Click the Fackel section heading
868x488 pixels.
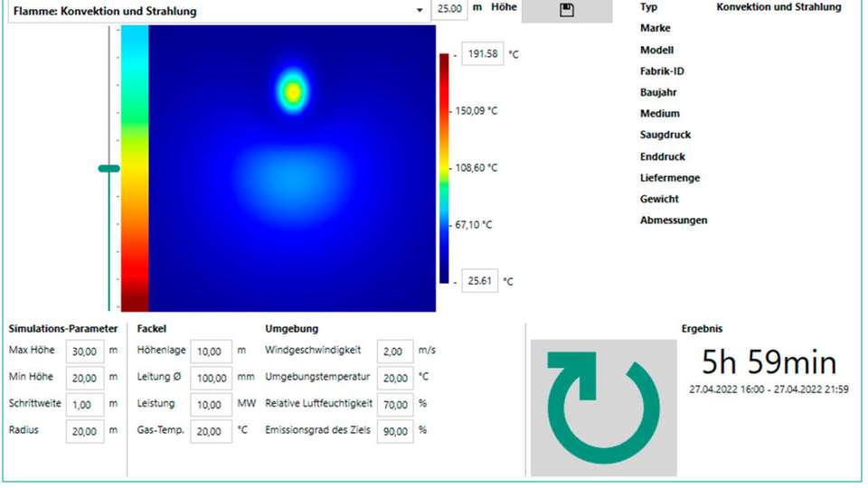152,329
